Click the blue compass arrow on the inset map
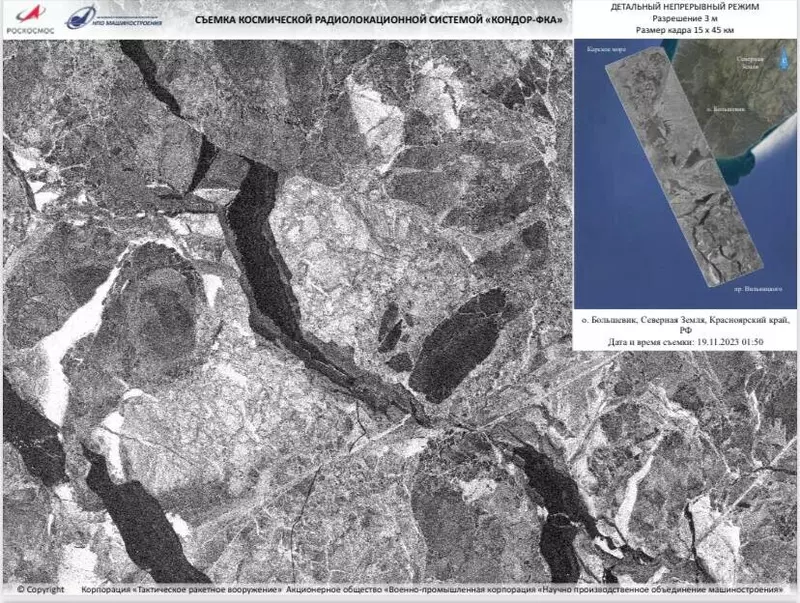 (782, 60)
